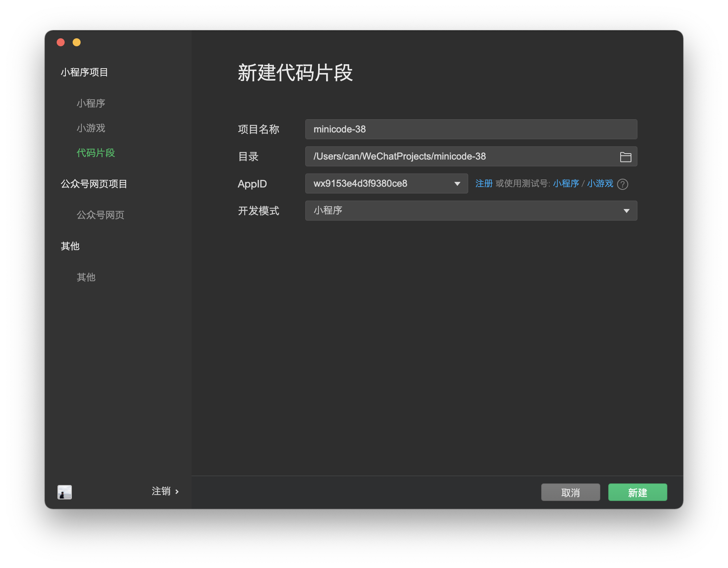Click the user avatar in the sidebar

[x=65, y=492]
